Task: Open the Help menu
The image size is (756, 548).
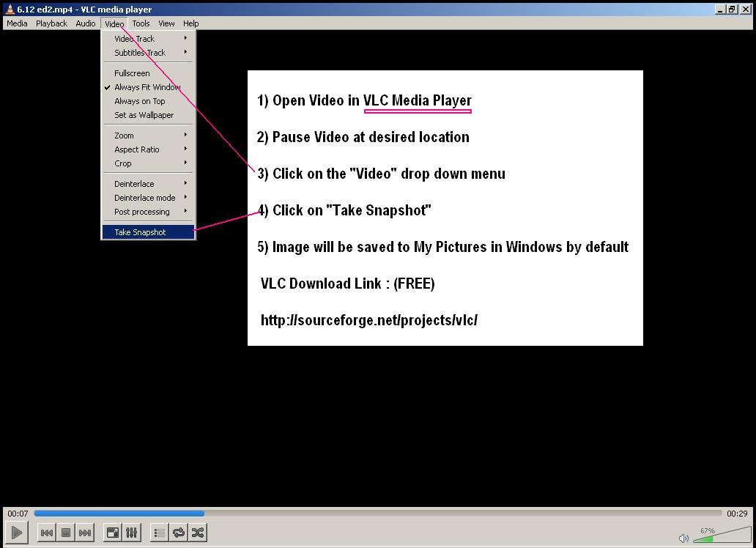Action: click(x=191, y=23)
